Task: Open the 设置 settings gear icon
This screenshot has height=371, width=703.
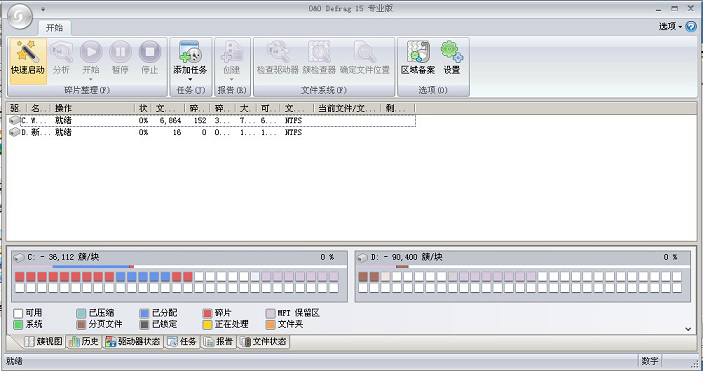Action: point(451,52)
